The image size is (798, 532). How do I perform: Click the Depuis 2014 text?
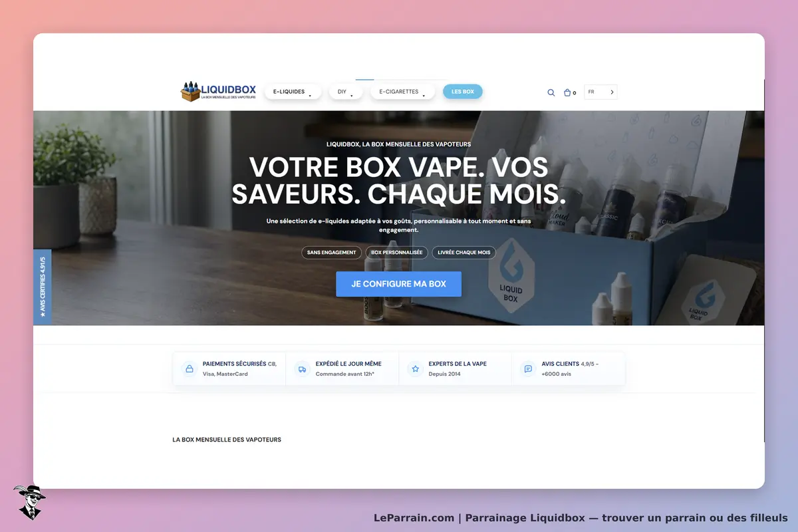tap(445, 374)
